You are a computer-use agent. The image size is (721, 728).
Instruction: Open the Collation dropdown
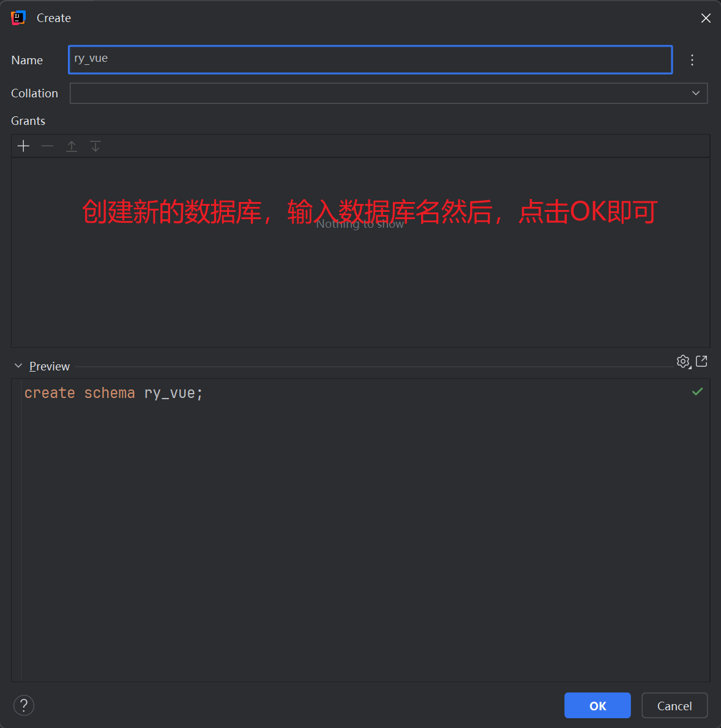(x=695, y=92)
